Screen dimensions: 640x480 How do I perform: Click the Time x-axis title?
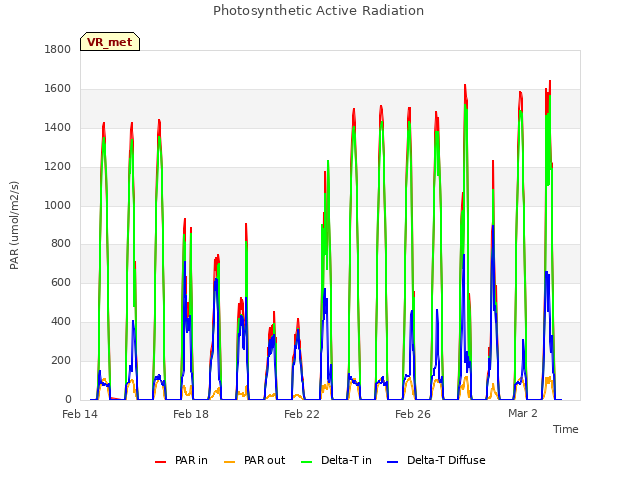(566, 429)
